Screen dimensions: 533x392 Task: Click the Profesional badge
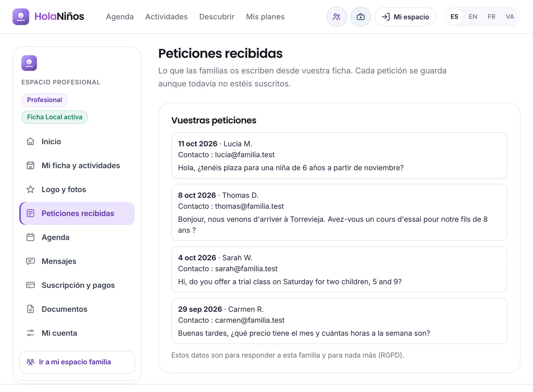click(44, 100)
